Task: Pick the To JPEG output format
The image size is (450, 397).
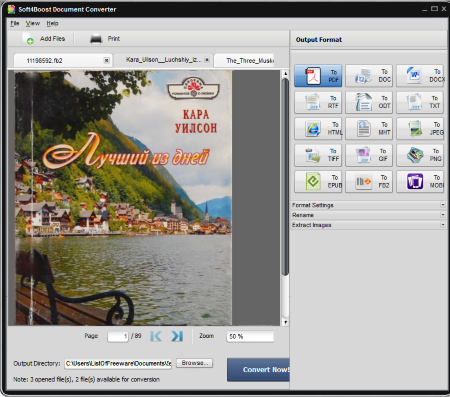Action: click(x=420, y=129)
